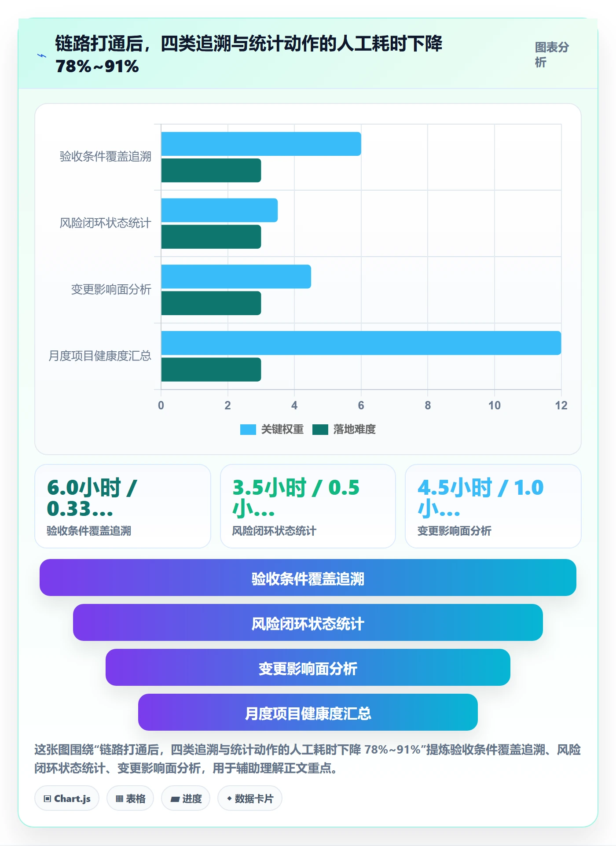Open the 3.5小时 / 0.5小… data card

(308, 506)
